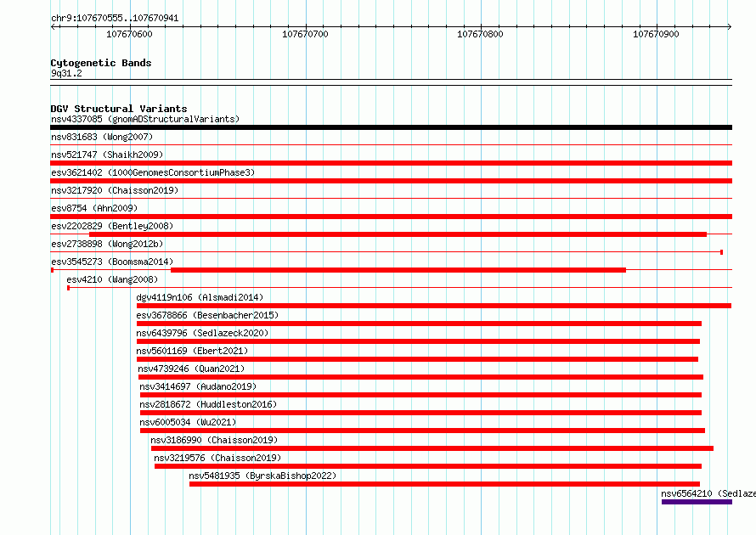
Task: Click the left arrow of the ruler
Action: point(53,26)
